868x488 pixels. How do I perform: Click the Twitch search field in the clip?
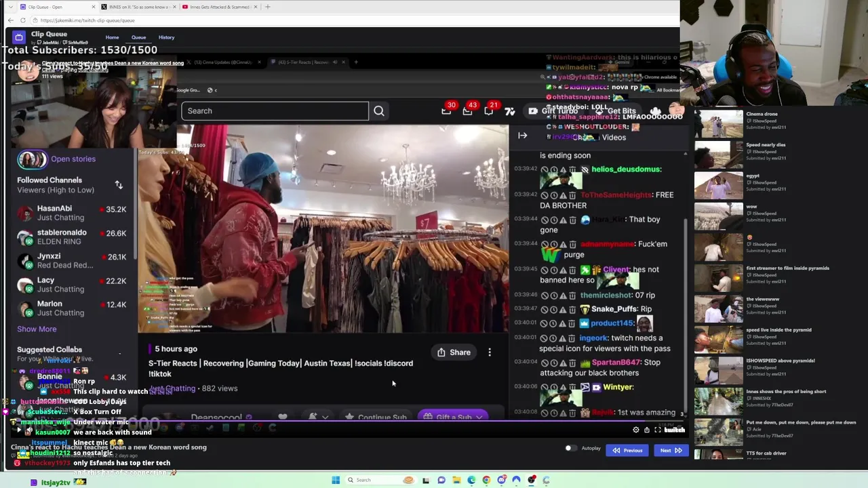(275, 111)
